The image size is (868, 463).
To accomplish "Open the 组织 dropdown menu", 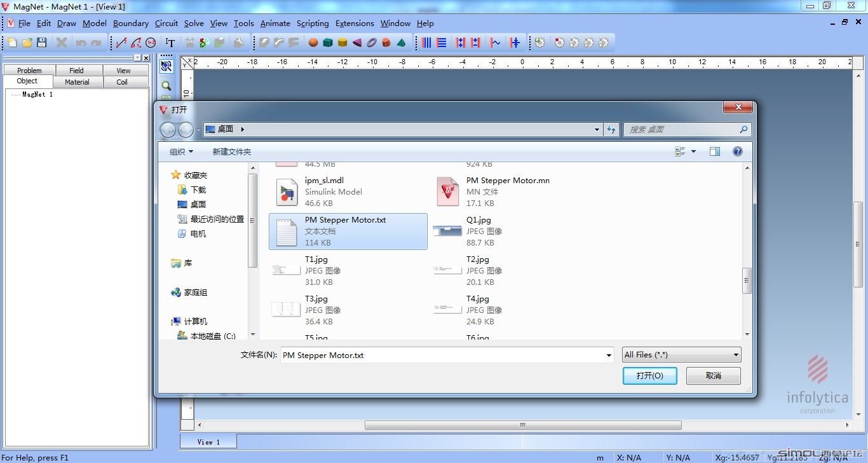I will (181, 151).
